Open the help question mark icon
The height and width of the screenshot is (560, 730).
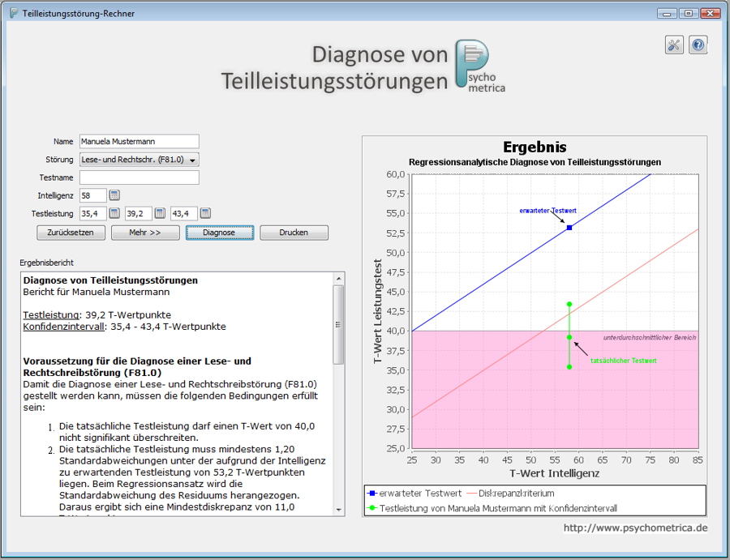[698, 45]
